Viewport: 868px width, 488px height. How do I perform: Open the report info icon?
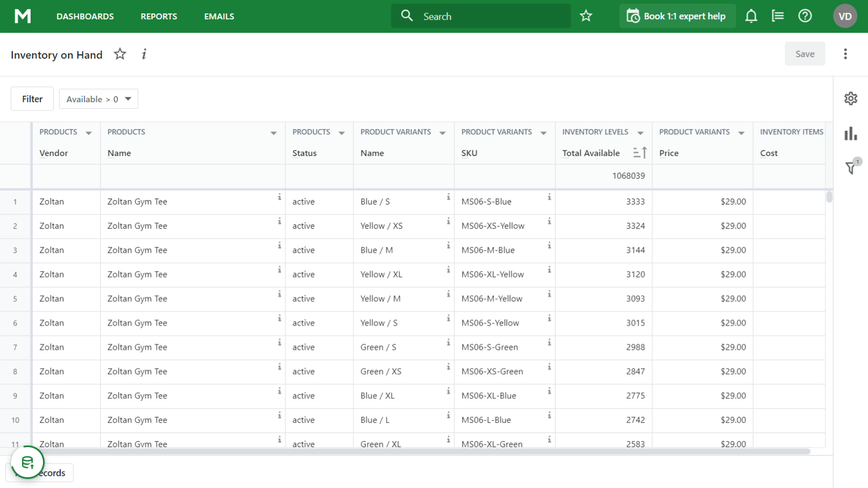(144, 54)
